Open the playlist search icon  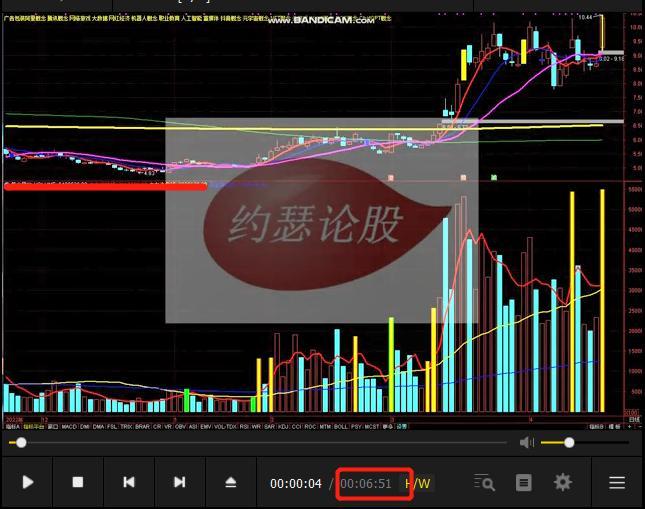point(484,483)
